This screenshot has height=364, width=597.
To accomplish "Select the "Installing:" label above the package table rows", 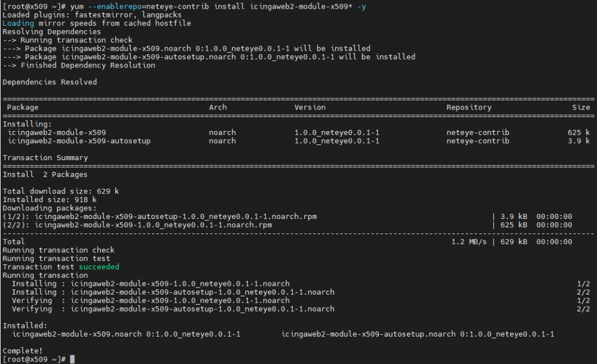I will click(27, 124).
